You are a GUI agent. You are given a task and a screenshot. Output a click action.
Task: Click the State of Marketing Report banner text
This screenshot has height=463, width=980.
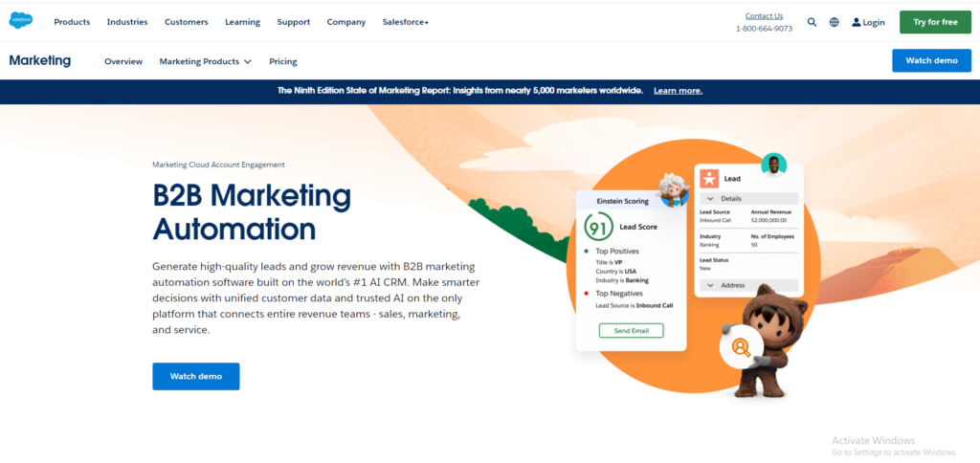tap(460, 91)
